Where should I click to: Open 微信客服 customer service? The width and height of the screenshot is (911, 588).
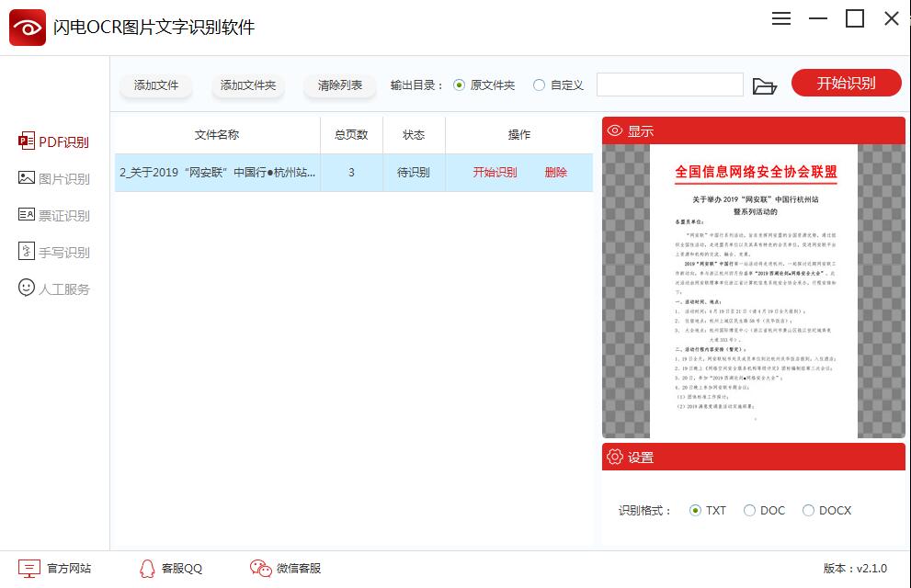coord(285,568)
